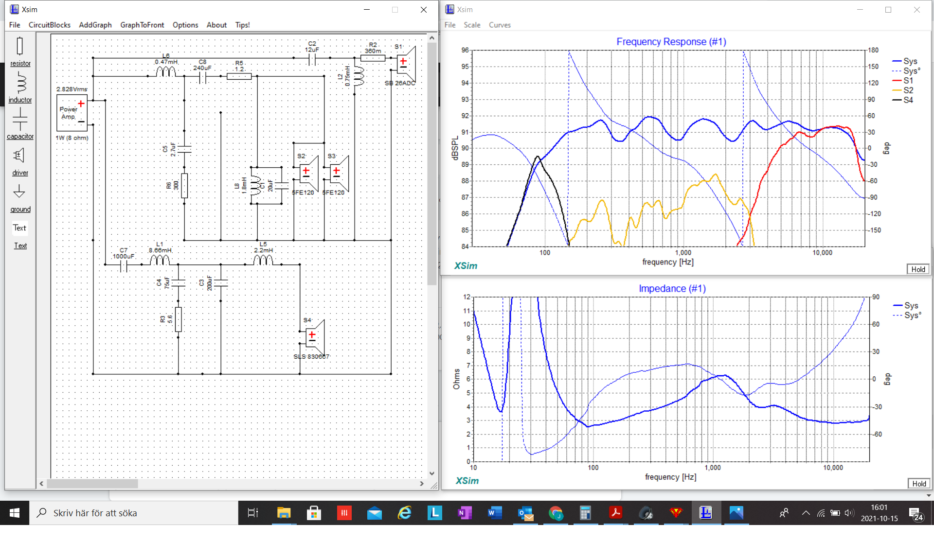934x560 pixels.
Task: Click Hold on Frequency Response graph
Action: coord(918,269)
